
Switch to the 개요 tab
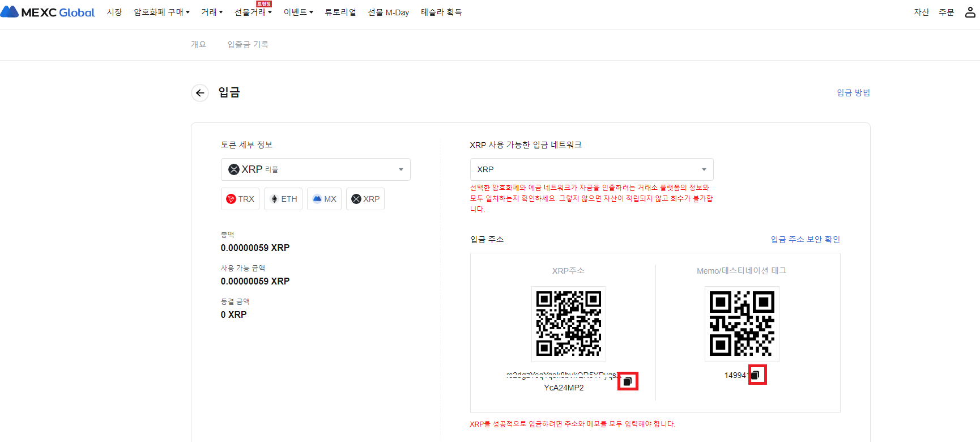199,44
